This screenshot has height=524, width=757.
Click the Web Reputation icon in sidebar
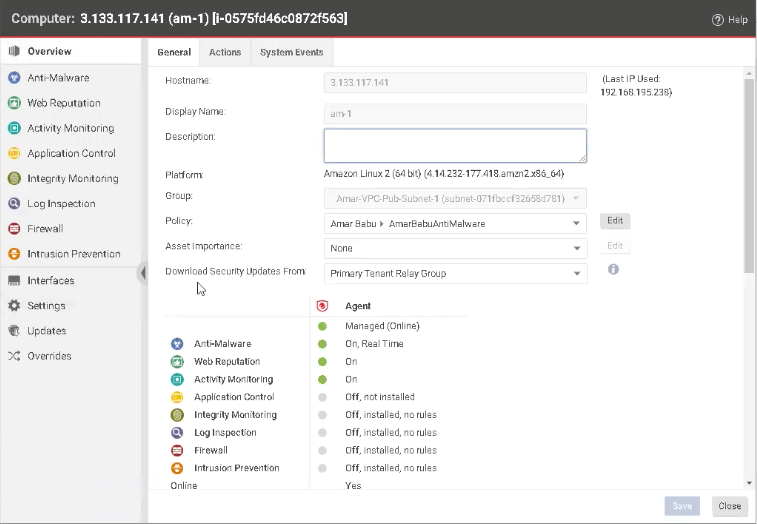[14, 103]
